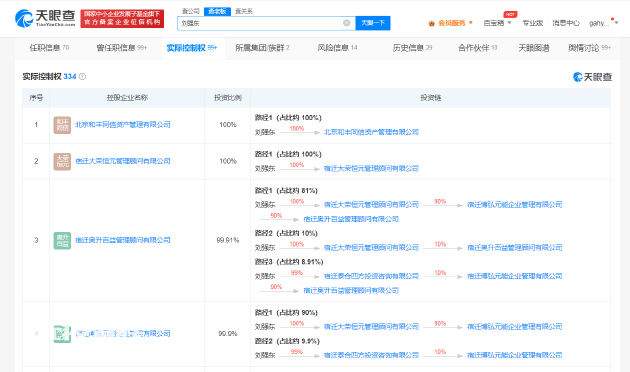Open 宿迁奥升百益管理顾问有限公司 in row 3 name column
630x372 pixels.
[123, 240]
